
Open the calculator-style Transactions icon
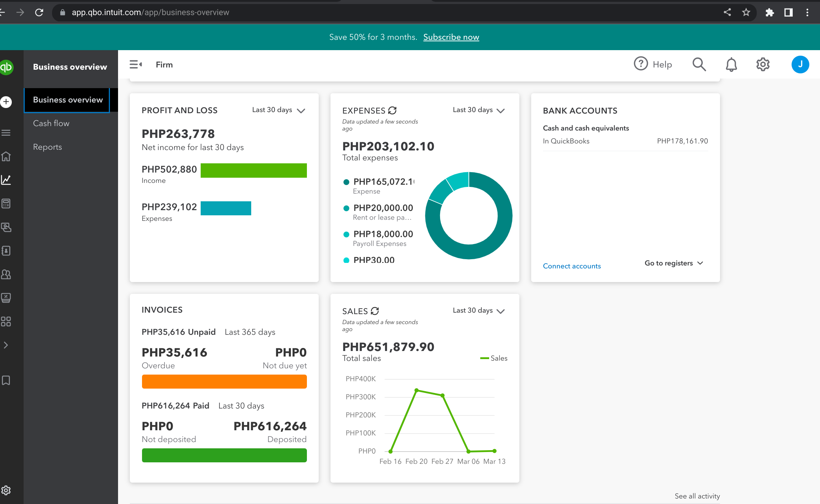point(6,204)
